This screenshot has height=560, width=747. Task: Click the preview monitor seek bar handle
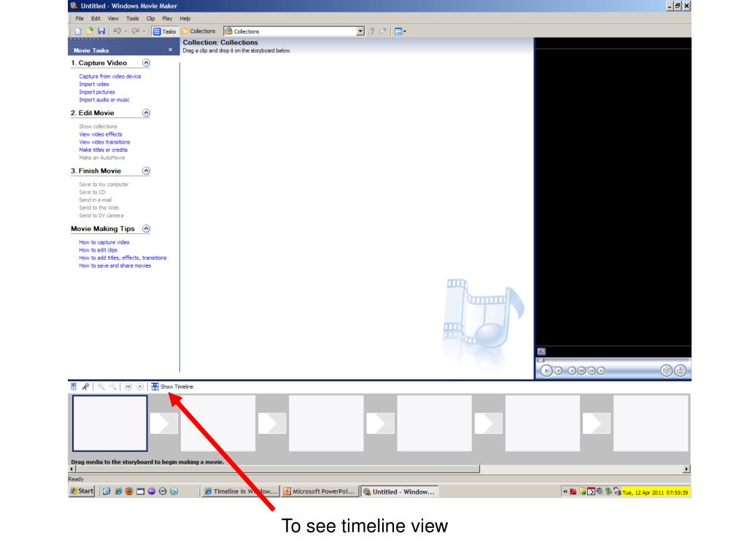[541, 360]
